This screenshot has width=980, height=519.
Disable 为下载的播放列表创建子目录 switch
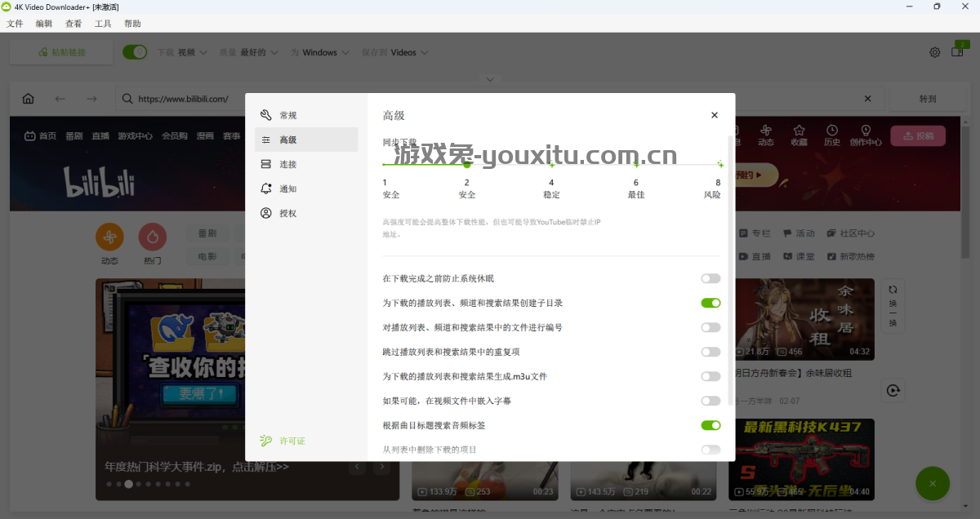pyautogui.click(x=710, y=303)
